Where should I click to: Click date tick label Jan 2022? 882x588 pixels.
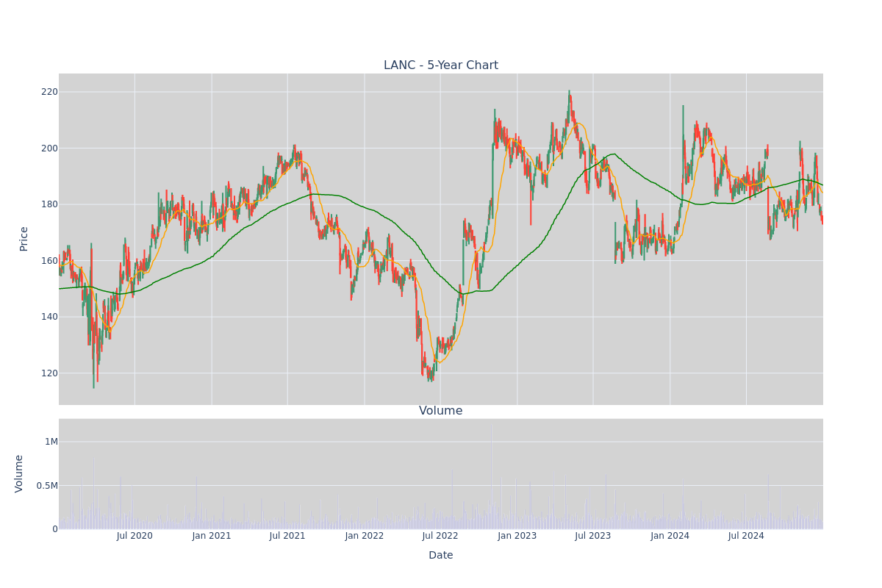tap(365, 536)
